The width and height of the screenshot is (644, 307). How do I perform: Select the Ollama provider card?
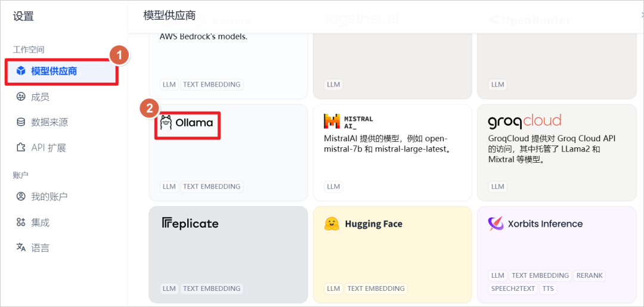(x=228, y=152)
